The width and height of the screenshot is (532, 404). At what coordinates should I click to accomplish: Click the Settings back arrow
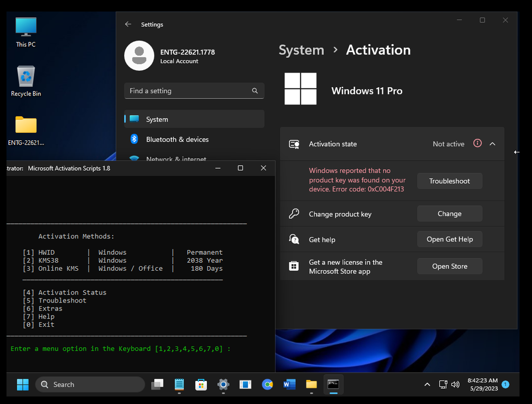[128, 24]
